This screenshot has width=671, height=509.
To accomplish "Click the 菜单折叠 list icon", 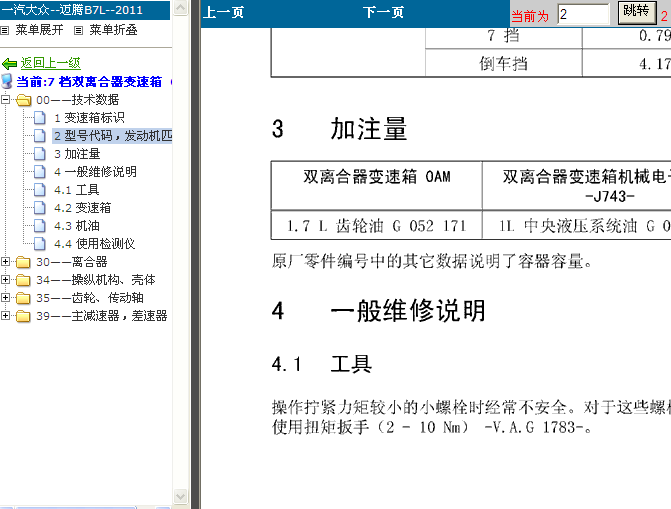I will (x=78, y=30).
